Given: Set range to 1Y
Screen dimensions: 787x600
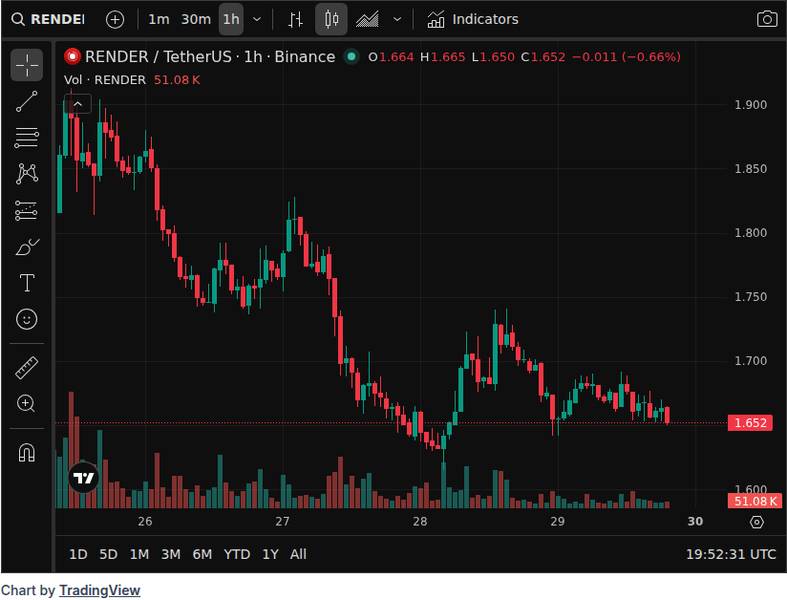Looking at the screenshot, I should tap(270, 554).
